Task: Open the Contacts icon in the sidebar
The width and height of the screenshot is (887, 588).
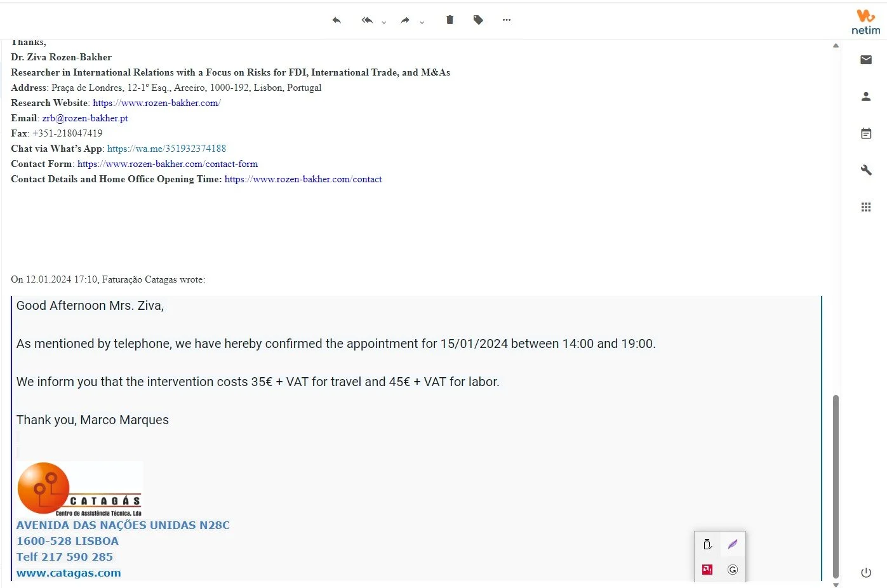Action: [866, 96]
